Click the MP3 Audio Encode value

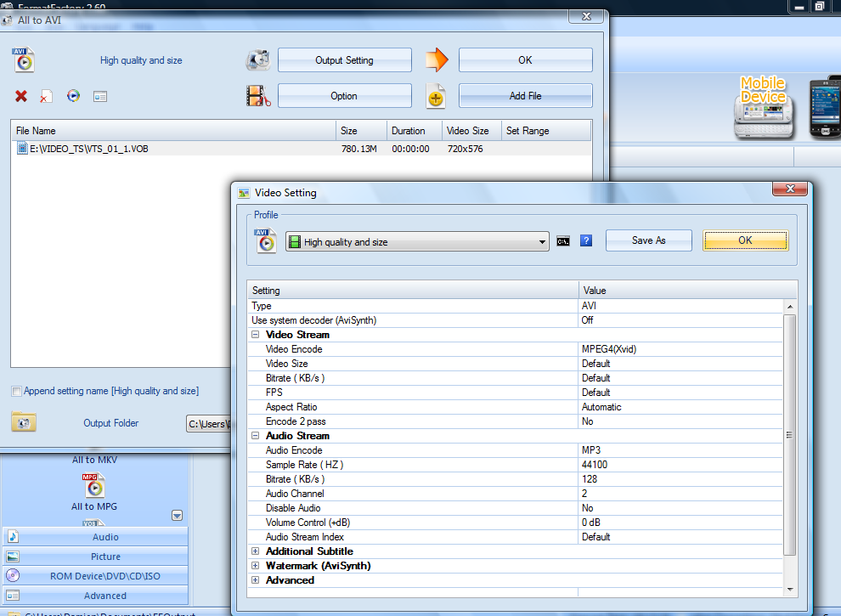coord(591,450)
